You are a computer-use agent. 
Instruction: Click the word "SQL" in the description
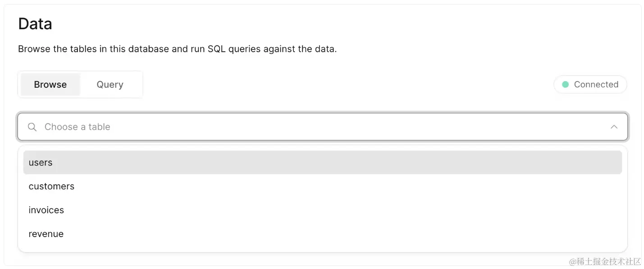coord(217,49)
